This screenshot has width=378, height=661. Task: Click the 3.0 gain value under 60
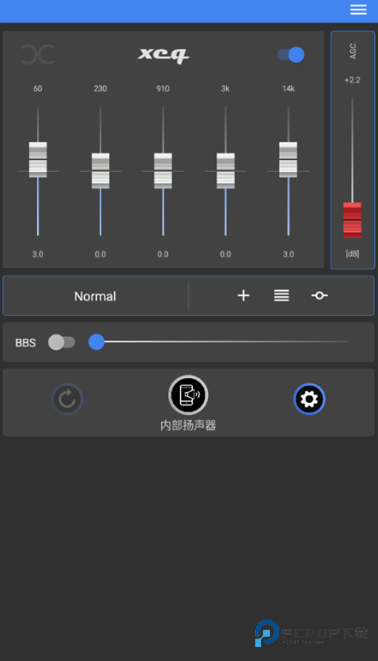(38, 254)
